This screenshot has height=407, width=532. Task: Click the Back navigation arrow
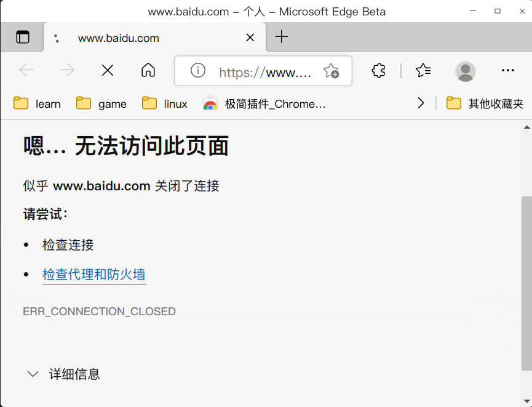pyautogui.click(x=26, y=70)
